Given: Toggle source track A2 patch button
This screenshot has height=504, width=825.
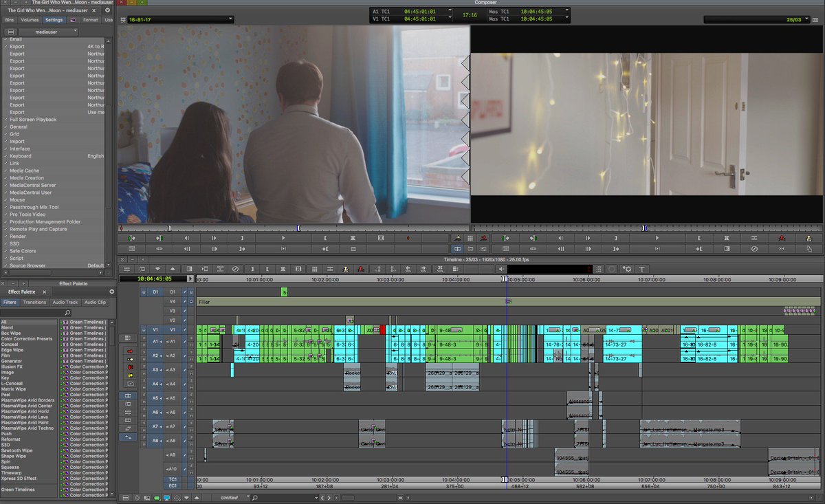Looking at the screenshot, I should 155,355.
